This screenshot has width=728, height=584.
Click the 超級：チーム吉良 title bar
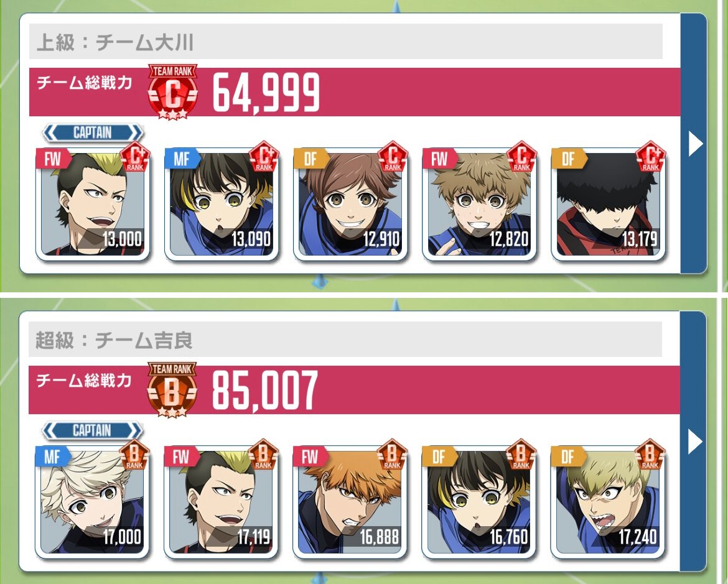click(x=345, y=340)
